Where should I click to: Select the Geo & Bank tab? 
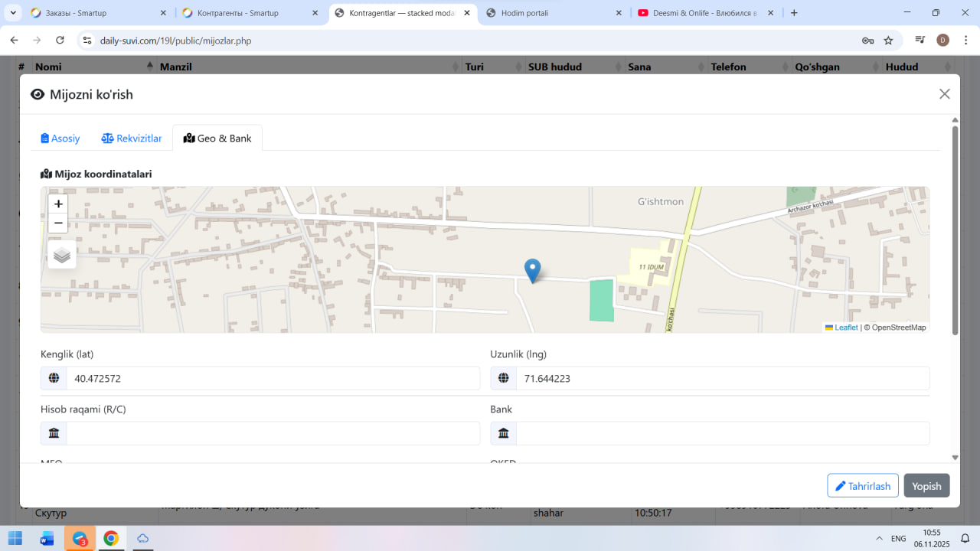(x=217, y=139)
